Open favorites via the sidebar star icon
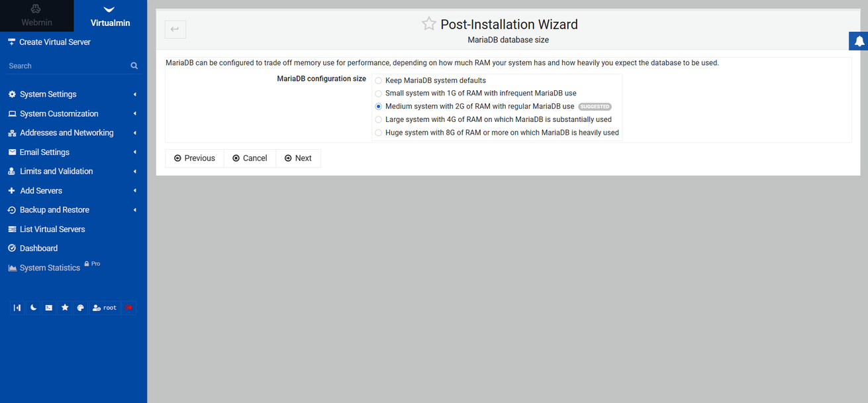868x403 pixels. [65, 308]
